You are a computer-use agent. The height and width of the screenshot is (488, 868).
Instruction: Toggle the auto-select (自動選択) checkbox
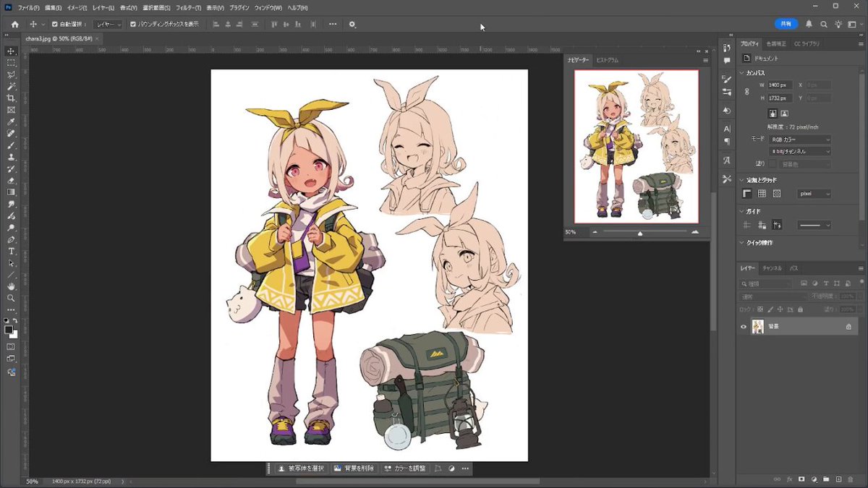54,24
